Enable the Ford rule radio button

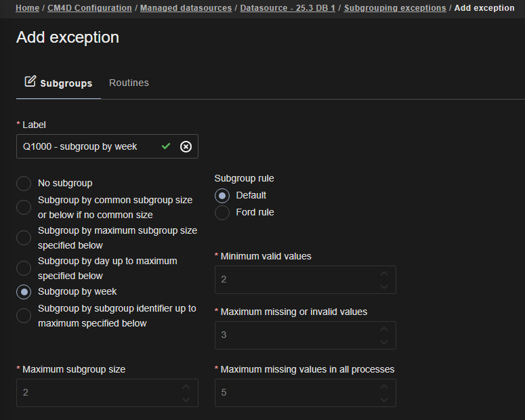coord(222,213)
